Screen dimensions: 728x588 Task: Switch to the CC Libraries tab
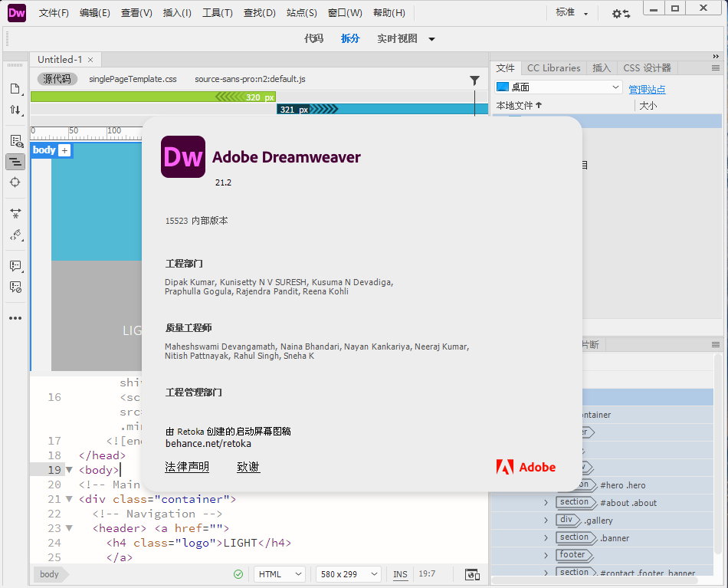[553, 68]
